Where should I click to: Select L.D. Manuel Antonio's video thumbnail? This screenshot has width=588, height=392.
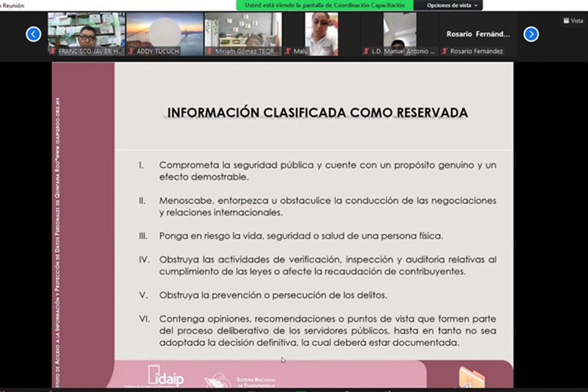[400, 31]
